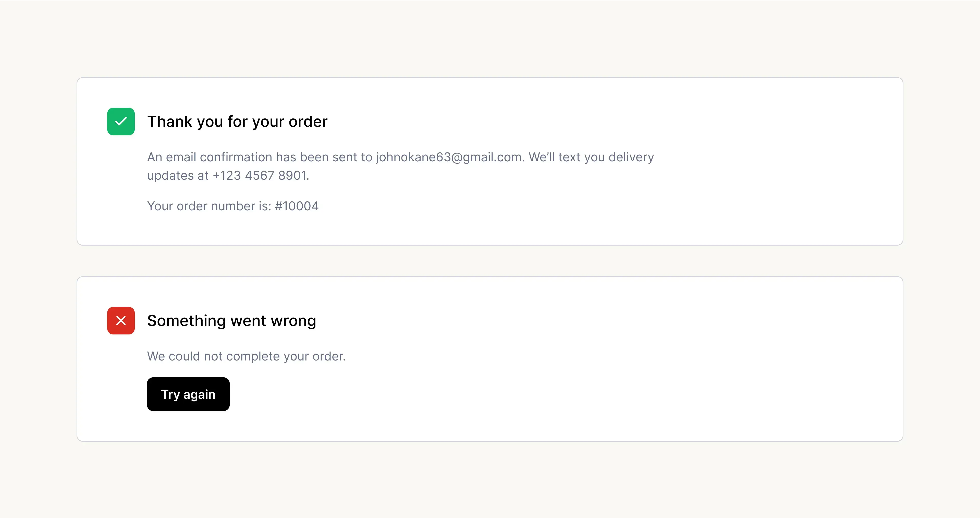Viewport: 980px width, 518px height.
Task: Click the "updates at" text before the phone number
Action: (178, 175)
